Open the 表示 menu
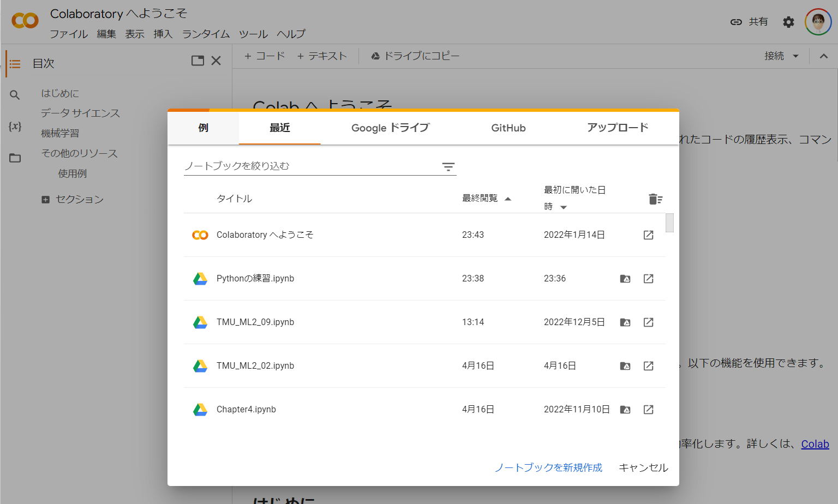This screenshot has height=504, width=838. click(135, 34)
